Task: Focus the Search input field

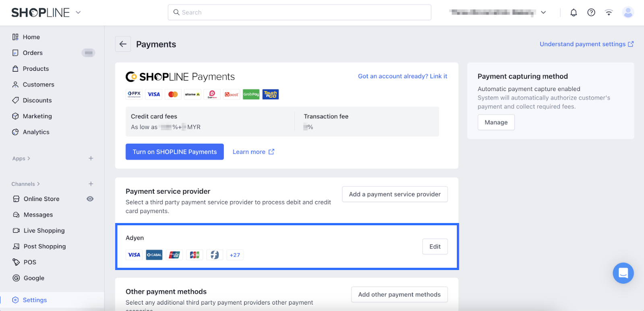Action: coord(299,12)
